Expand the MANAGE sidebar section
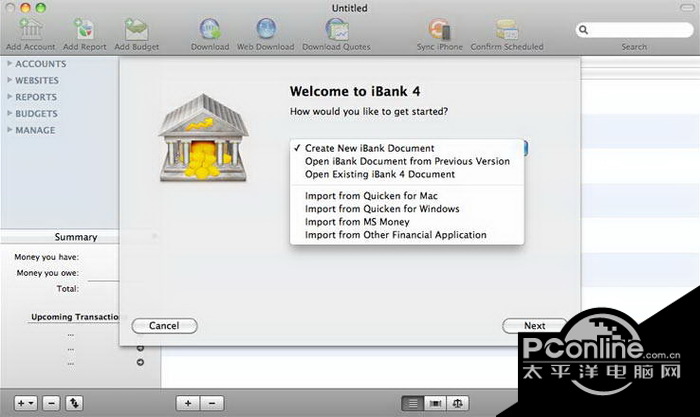 (10, 129)
